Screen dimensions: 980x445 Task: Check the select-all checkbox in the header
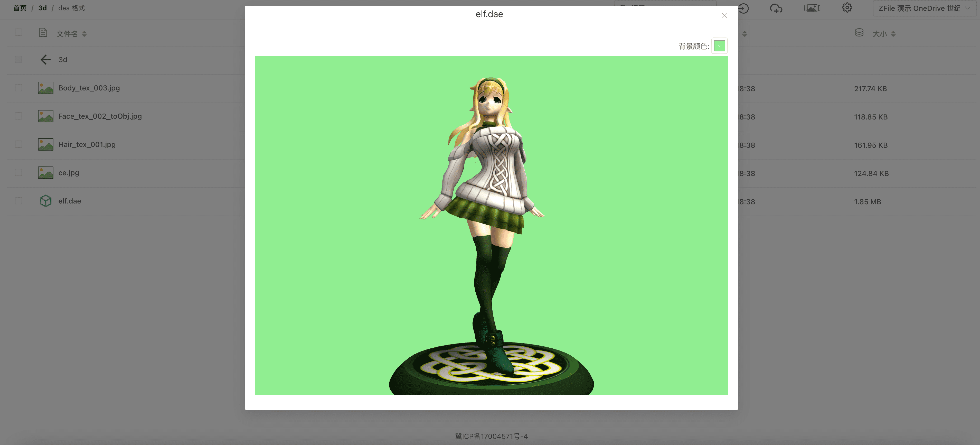18,32
